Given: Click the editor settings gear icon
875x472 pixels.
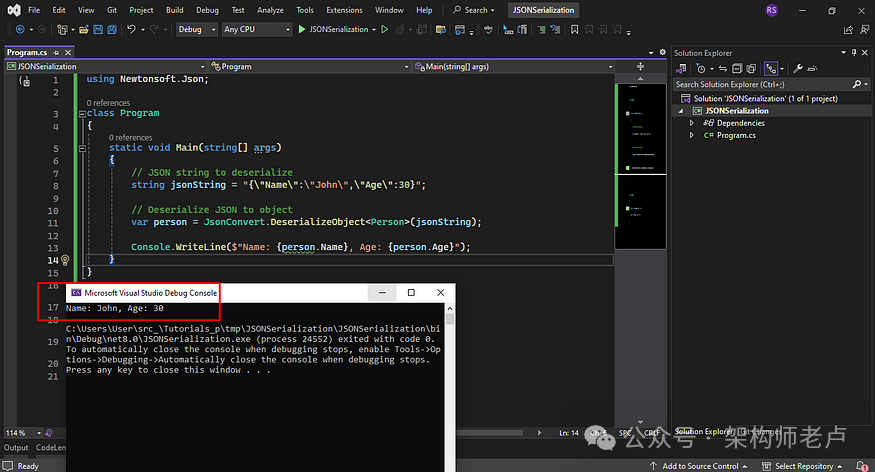Looking at the screenshot, I should coord(662,52).
